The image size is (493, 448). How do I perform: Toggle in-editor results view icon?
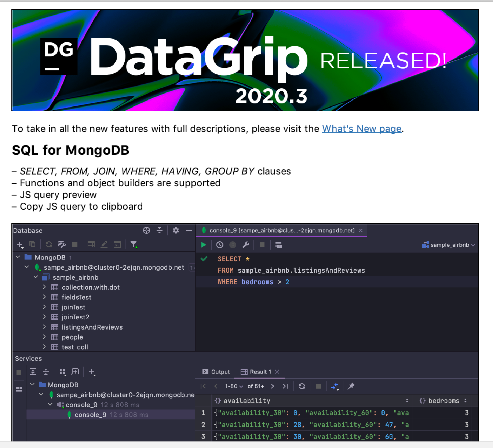pyautogui.click(x=279, y=245)
